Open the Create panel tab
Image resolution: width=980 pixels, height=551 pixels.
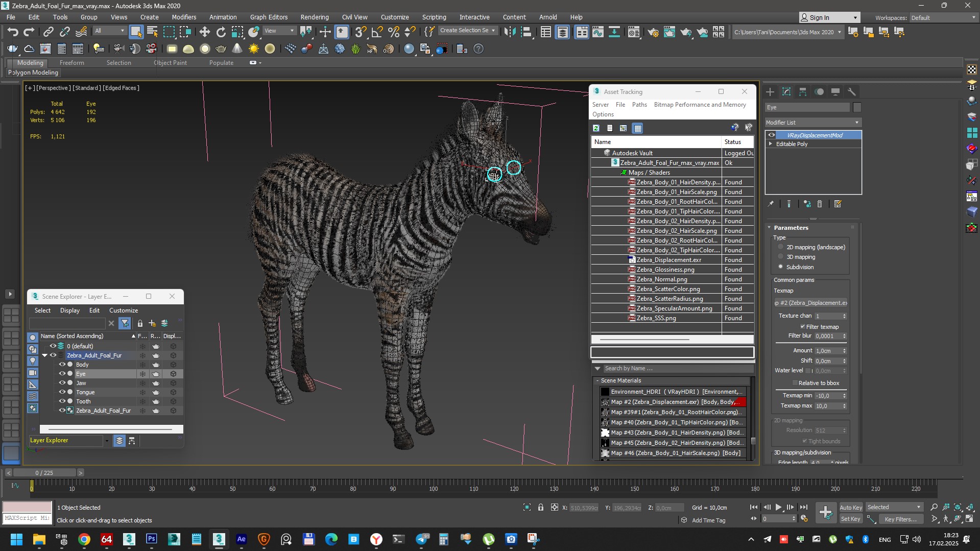coord(770,92)
